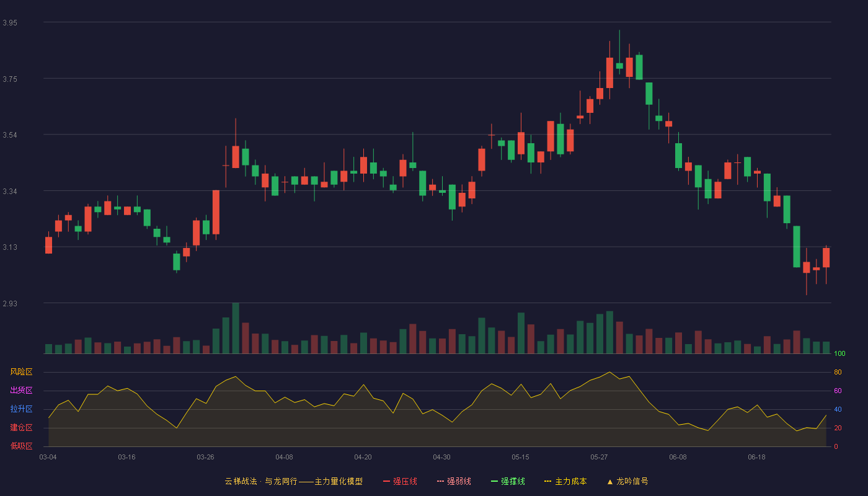This screenshot has height=496, width=868.
Task: Click the 03-04 date label
Action: (x=48, y=457)
